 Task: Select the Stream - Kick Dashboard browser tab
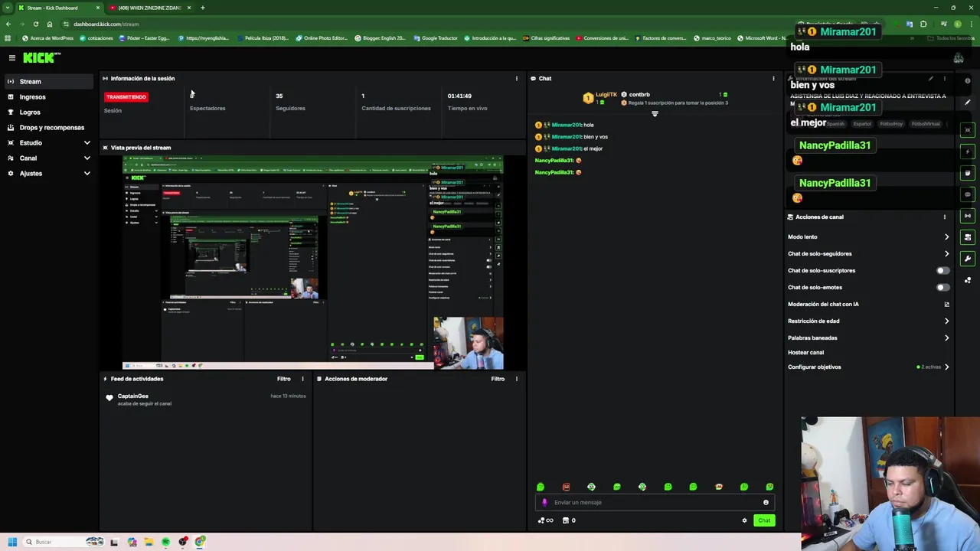[x=59, y=8]
